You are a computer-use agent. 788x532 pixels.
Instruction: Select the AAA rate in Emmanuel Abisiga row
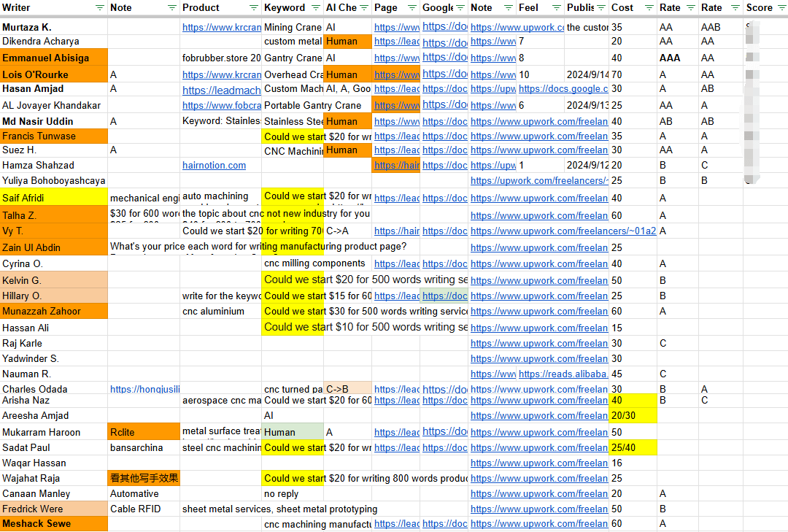(677, 58)
